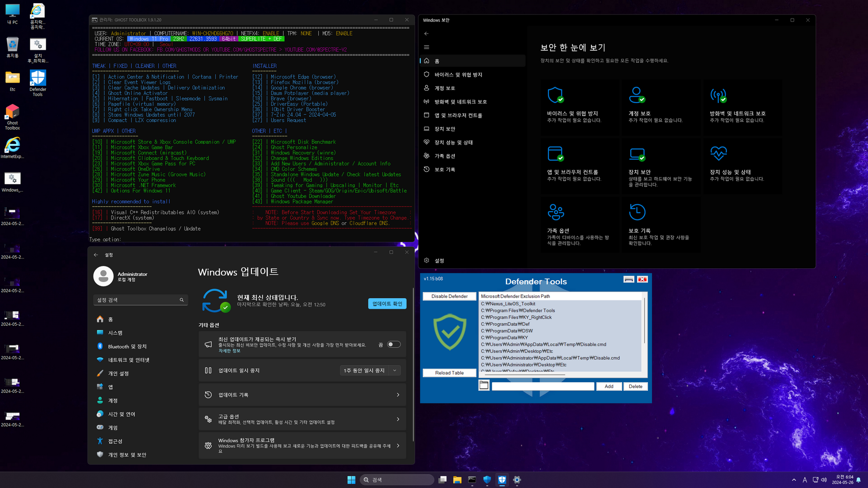Open the firewall and network protection tile
Image resolution: width=868 pixels, height=488 pixels.
click(x=718, y=95)
